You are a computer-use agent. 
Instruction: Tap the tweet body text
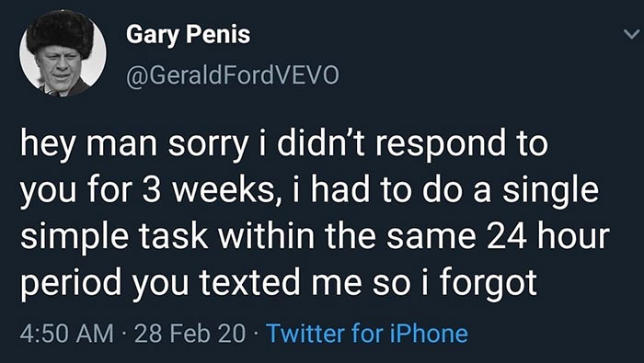[x=315, y=214]
